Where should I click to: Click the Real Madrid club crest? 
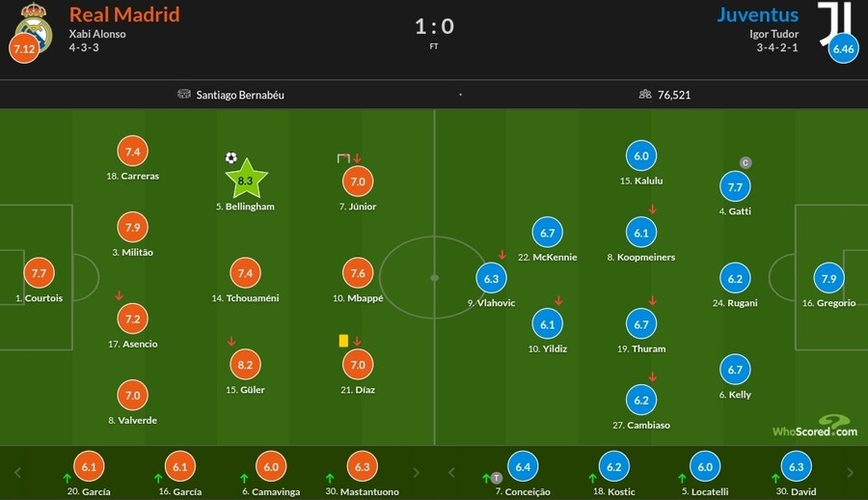35,21
